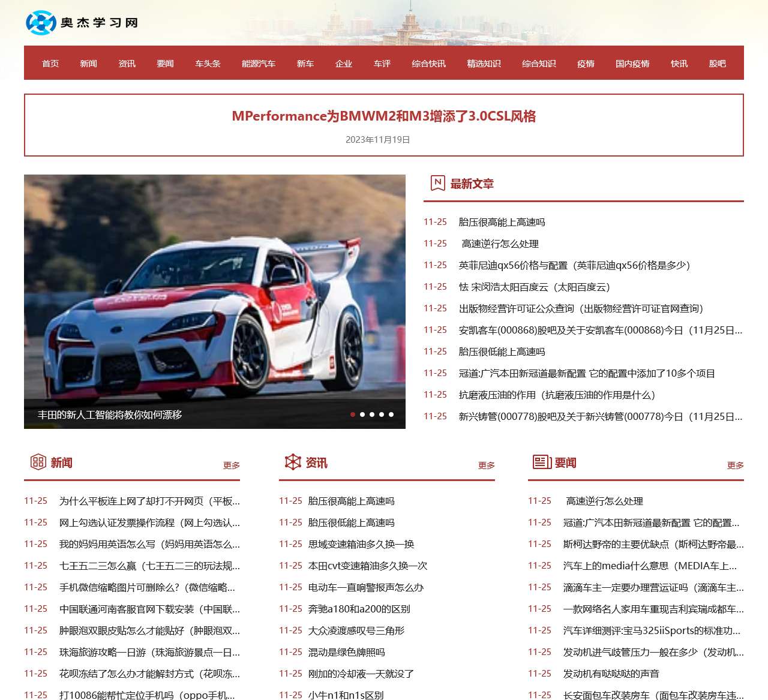Select 企业 in the navigation bar
The height and width of the screenshot is (700, 768).
pyautogui.click(x=344, y=64)
